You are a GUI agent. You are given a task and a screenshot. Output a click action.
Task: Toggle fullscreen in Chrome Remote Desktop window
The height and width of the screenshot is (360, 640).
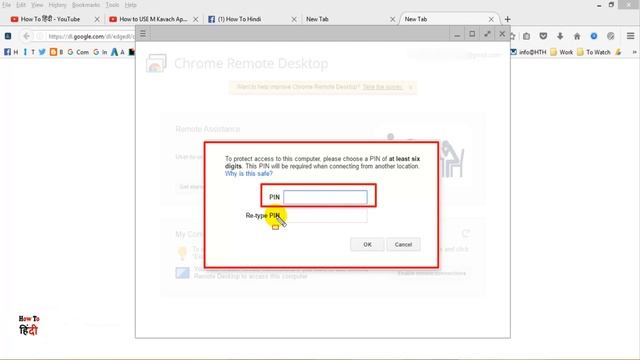487,34
